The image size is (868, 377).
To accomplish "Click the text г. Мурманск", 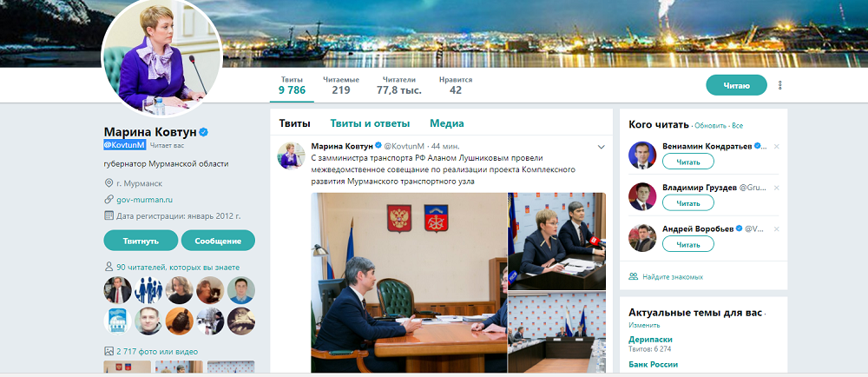I will tap(140, 182).
